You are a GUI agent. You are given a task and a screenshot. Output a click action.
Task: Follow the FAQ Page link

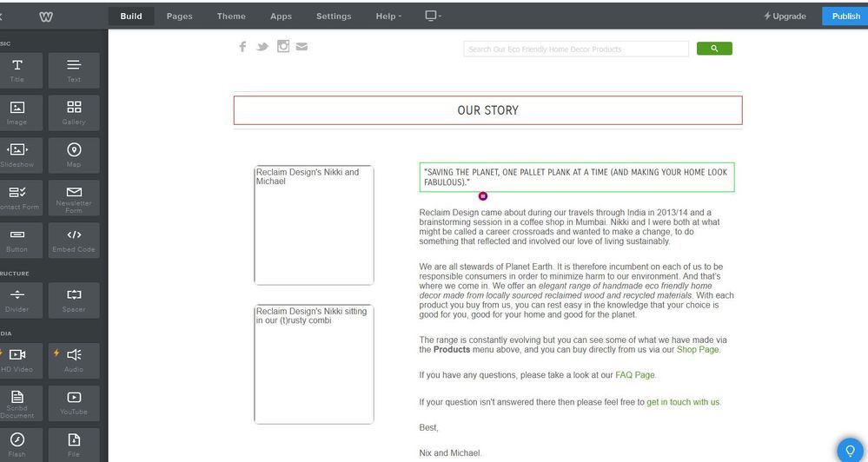pos(635,375)
